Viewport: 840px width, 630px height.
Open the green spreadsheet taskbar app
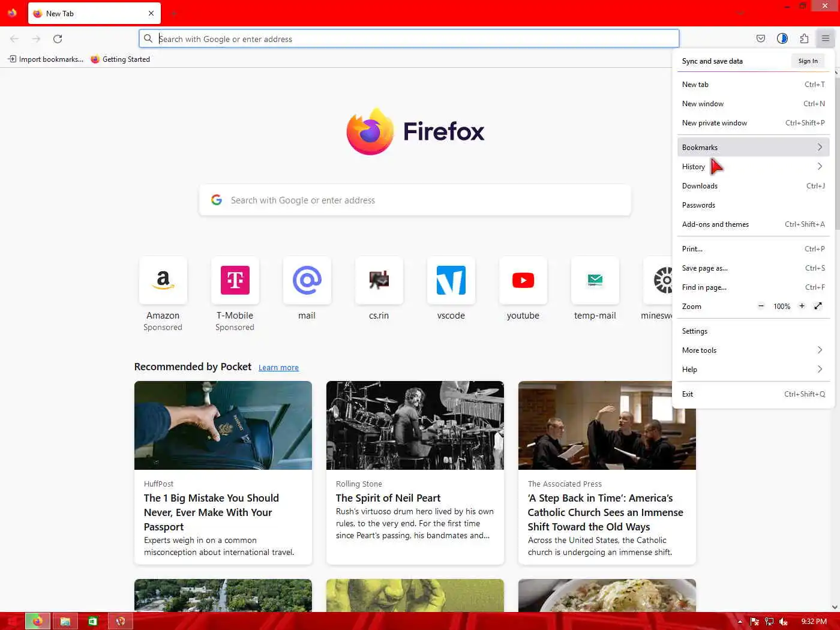tap(93, 621)
